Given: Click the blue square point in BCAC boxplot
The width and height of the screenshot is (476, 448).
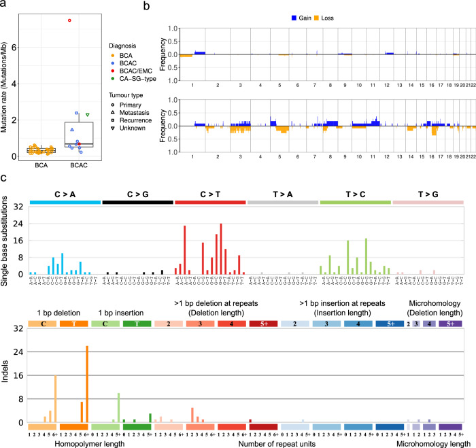Looking at the screenshot, I should click(76, 113).
